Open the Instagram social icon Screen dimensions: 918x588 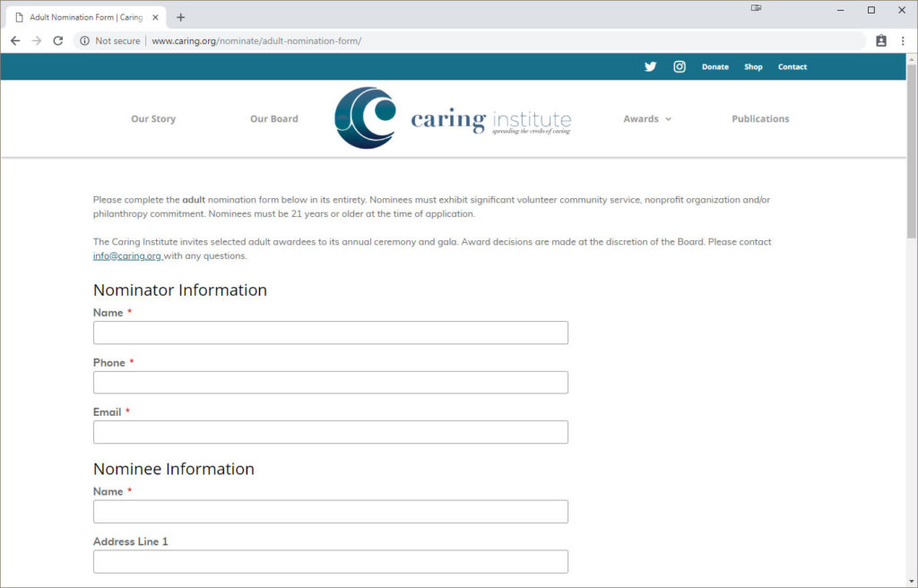680,66
